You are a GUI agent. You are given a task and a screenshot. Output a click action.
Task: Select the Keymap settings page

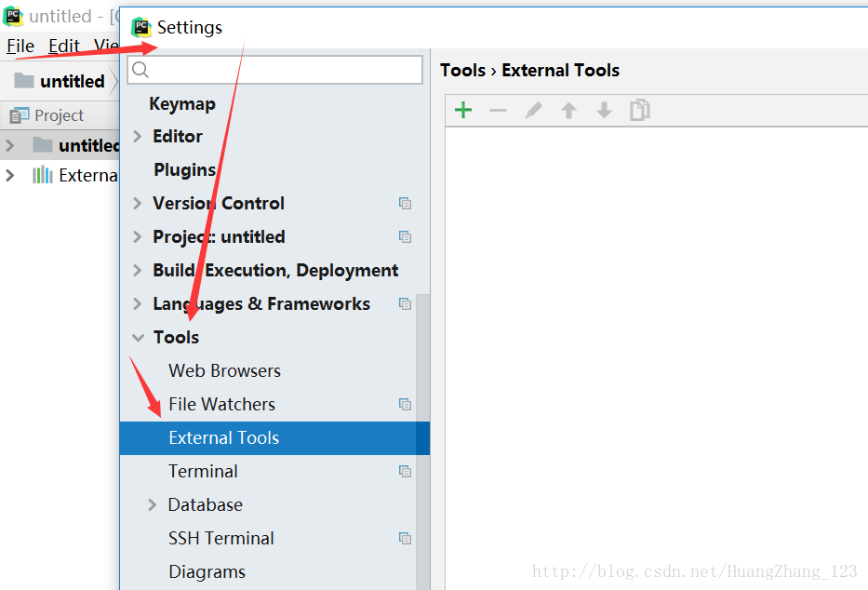point(182,103)
